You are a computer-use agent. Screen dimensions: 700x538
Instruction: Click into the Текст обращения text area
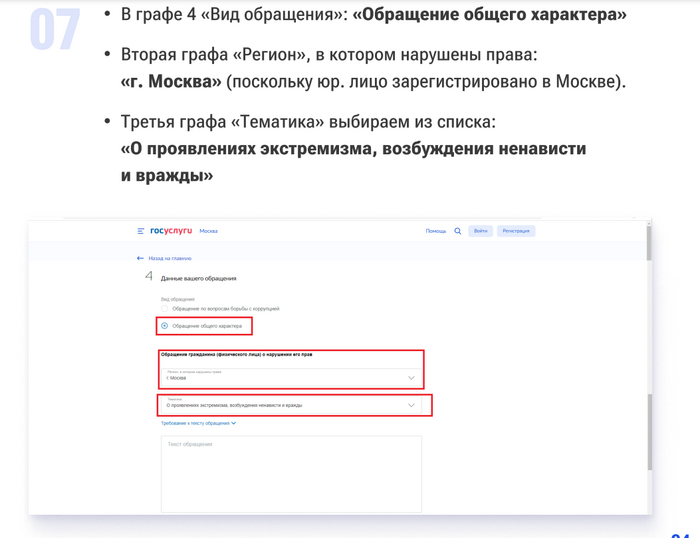click(x=291, y=474)
